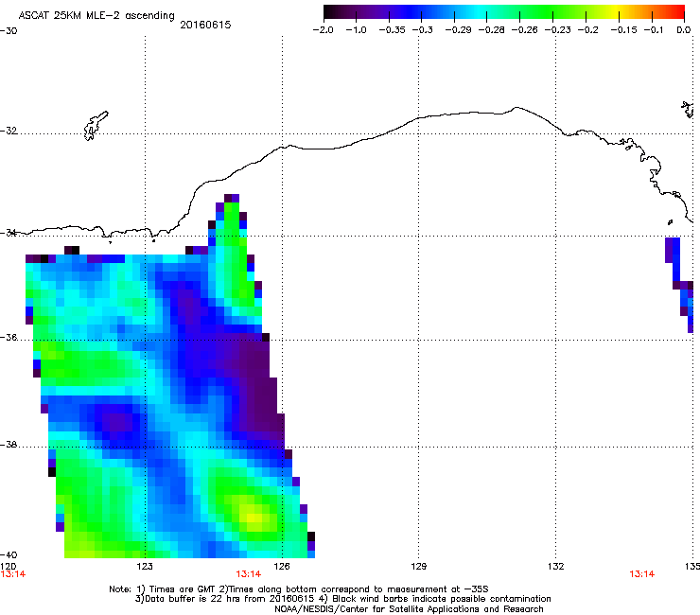
Task: Click the '-36' latitude axis label
Action: (9, 337)
